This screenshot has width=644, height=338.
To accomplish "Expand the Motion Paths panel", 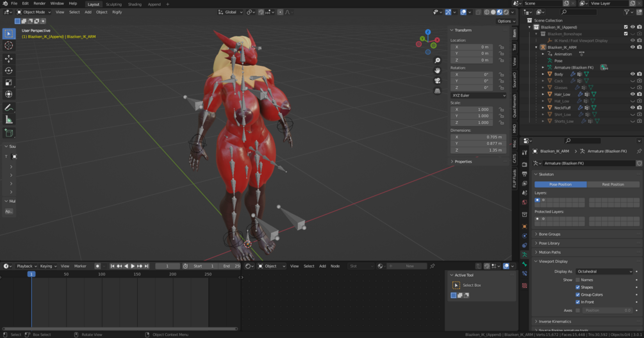I will click(550, 252).
